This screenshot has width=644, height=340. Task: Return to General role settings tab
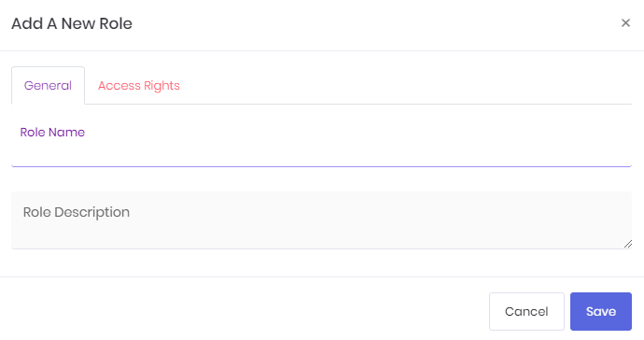coord(48,86)
